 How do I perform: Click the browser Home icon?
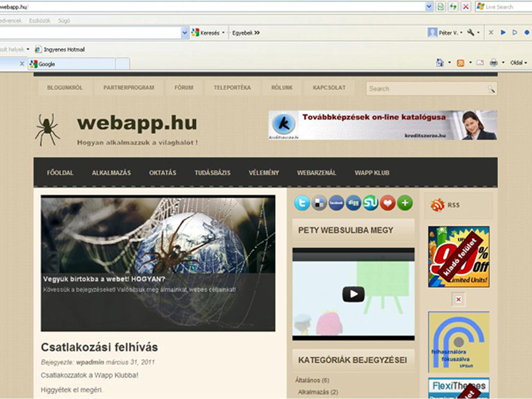point(440,63)
